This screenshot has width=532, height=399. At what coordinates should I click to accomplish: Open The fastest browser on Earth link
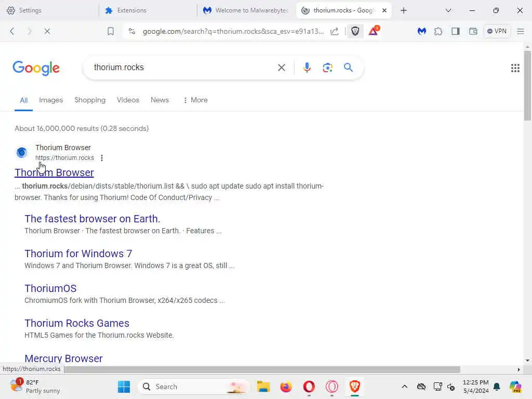tap(92, 219)
